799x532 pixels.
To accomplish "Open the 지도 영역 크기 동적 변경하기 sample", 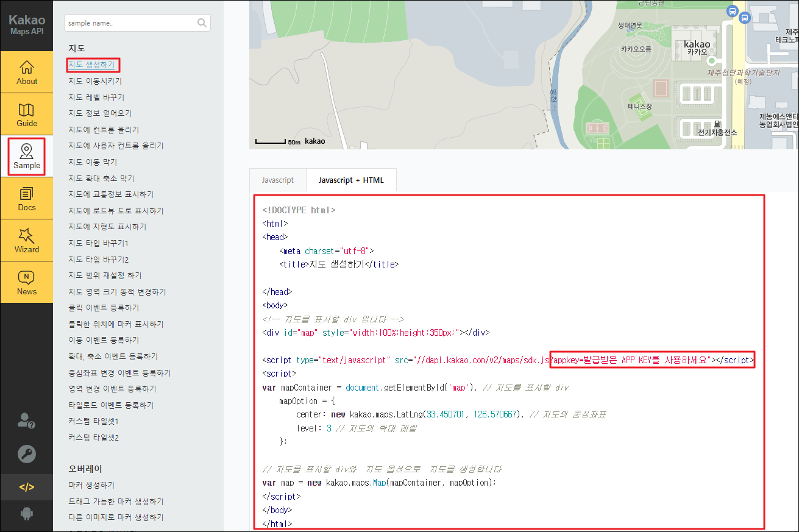I will [x=117, y=292].
